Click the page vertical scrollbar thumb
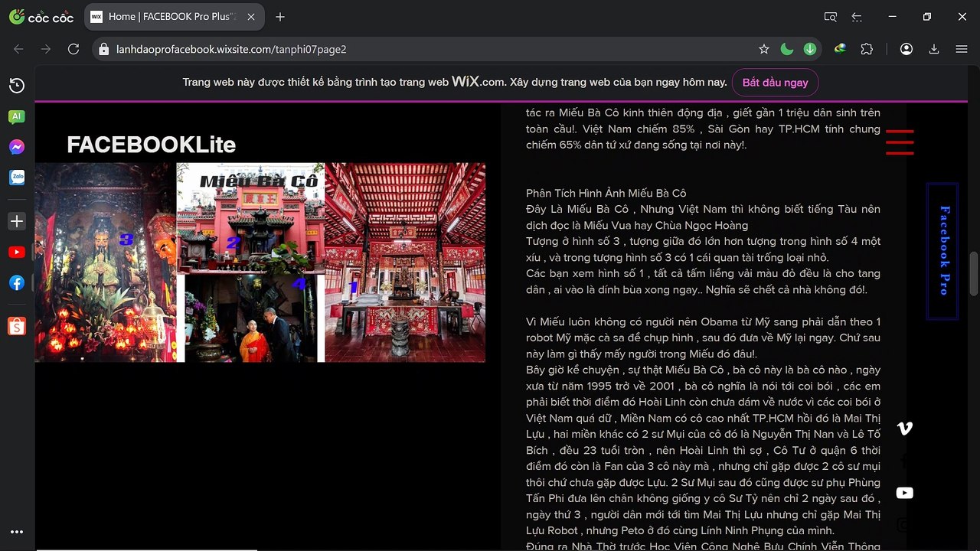Viewport: 980px width, 551px height. [974, 273]
